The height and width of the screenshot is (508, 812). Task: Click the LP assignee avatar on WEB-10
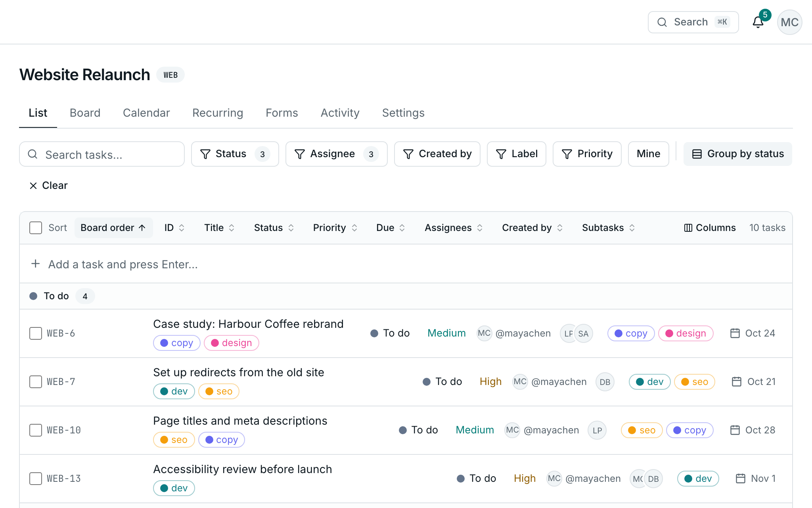click(x=597, y=430)
